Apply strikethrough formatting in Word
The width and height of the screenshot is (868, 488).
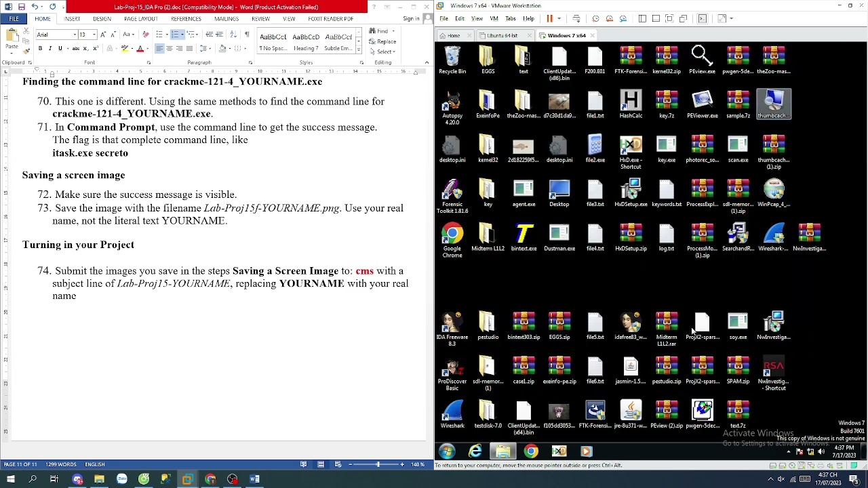[x=76, y=49]
